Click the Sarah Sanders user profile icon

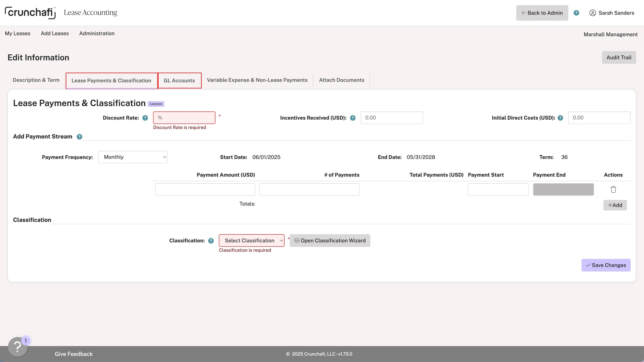(x=592, y=13)
